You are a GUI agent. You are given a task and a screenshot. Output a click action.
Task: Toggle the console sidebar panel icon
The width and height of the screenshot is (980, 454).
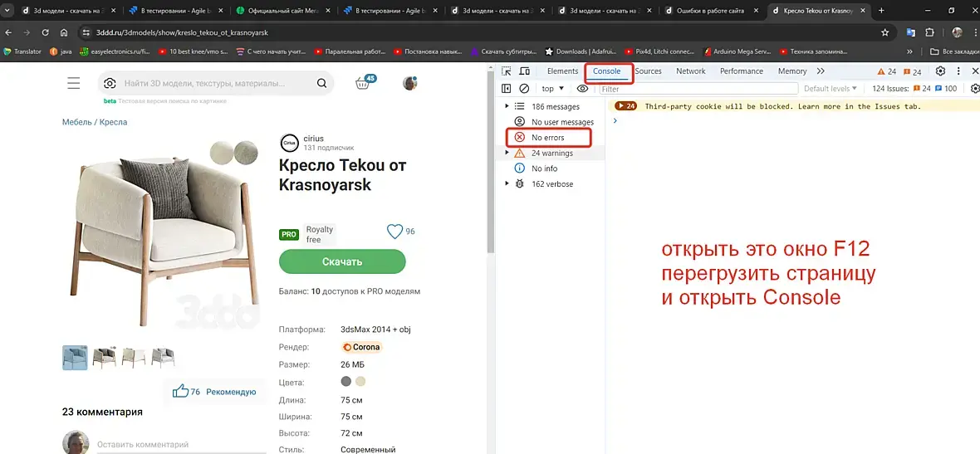click(x=507, y=89)
